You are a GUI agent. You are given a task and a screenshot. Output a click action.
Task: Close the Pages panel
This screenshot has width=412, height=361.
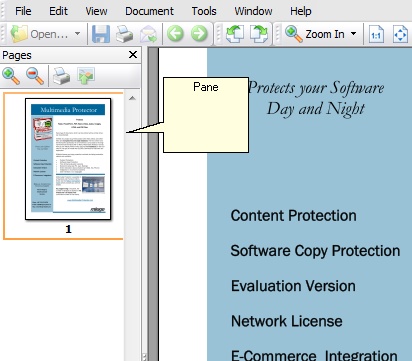[133, 55]
